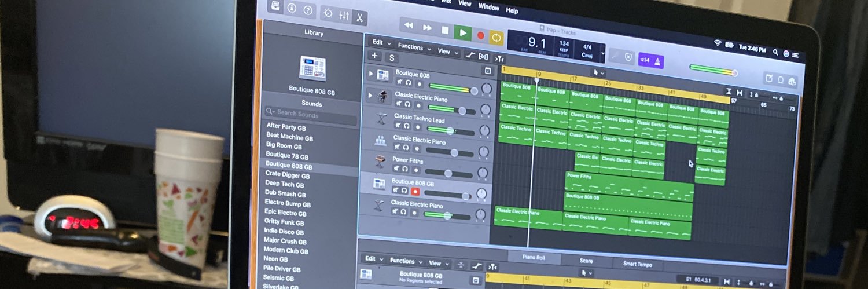This screenshot has width=868, height=289.
Task: Select After Party GB patch
Action: (286, 127)
